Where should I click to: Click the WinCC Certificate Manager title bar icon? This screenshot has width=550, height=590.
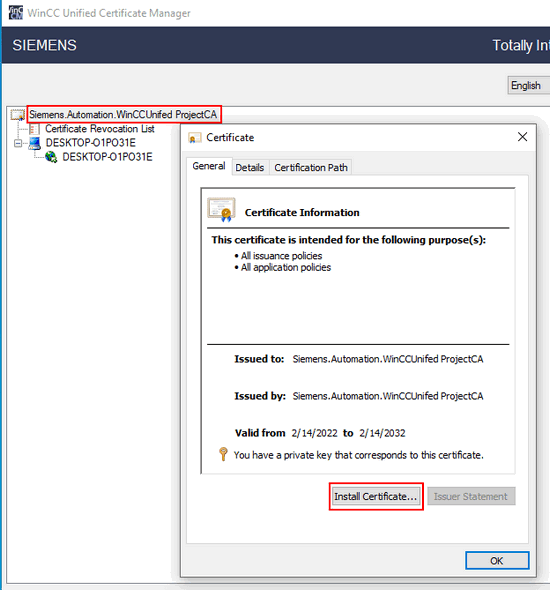16,12
